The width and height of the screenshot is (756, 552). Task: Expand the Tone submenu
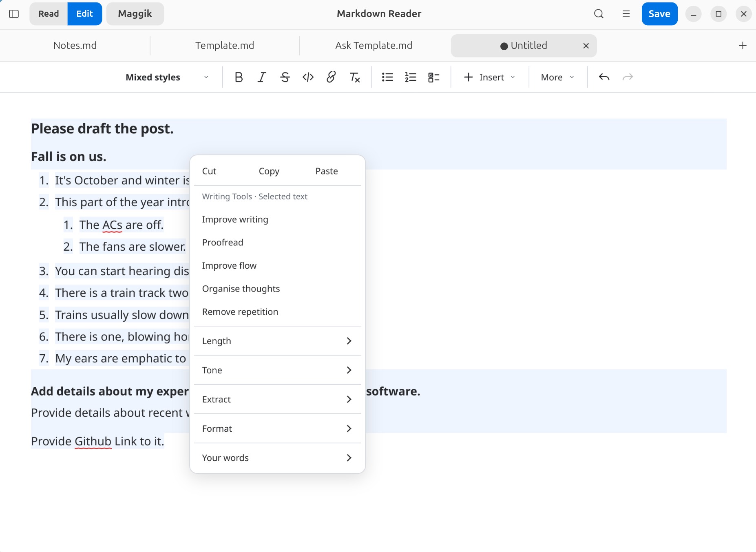point(277,370)
